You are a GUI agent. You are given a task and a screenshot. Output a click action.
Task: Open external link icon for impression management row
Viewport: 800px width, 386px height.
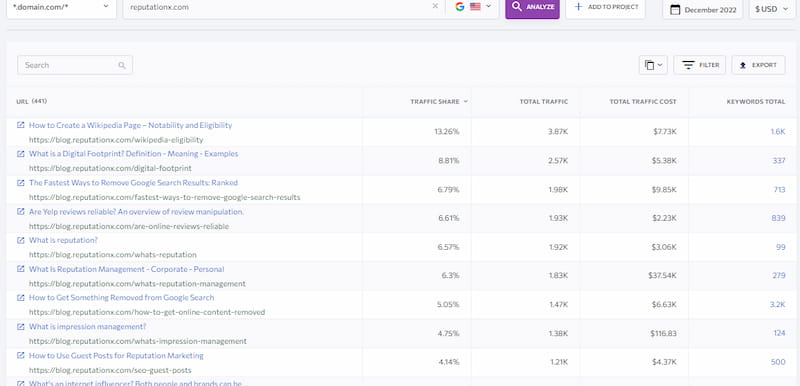(20, 326)
